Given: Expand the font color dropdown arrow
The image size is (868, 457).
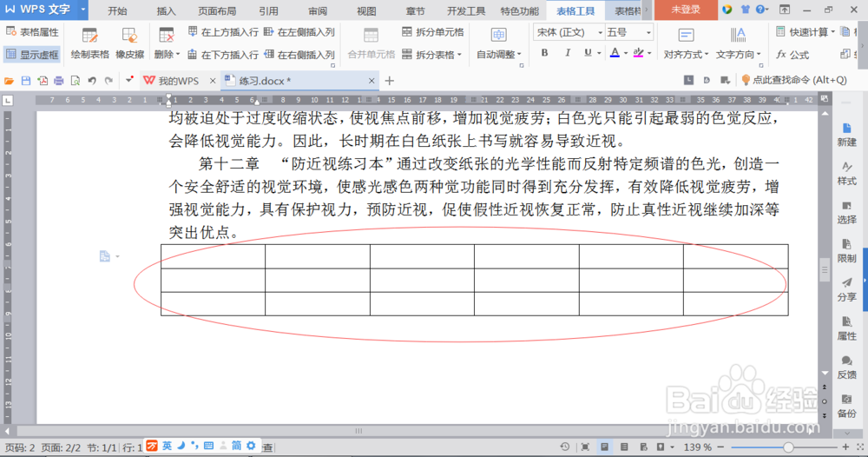Looking at the screenshot, I should (x=626, y=53).
